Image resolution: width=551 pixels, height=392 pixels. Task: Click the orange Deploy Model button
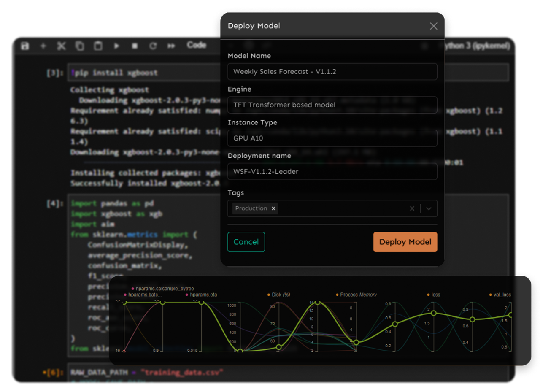pos(405,242)
